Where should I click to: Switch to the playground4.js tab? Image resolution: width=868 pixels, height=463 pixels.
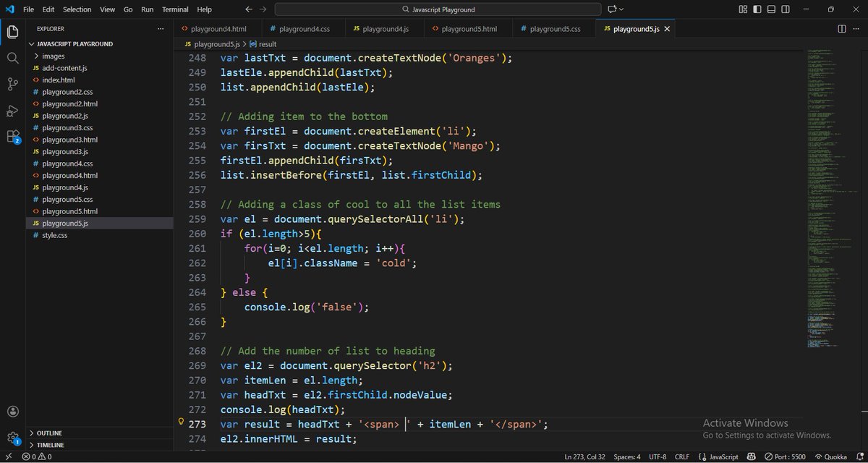click(385, 29)
